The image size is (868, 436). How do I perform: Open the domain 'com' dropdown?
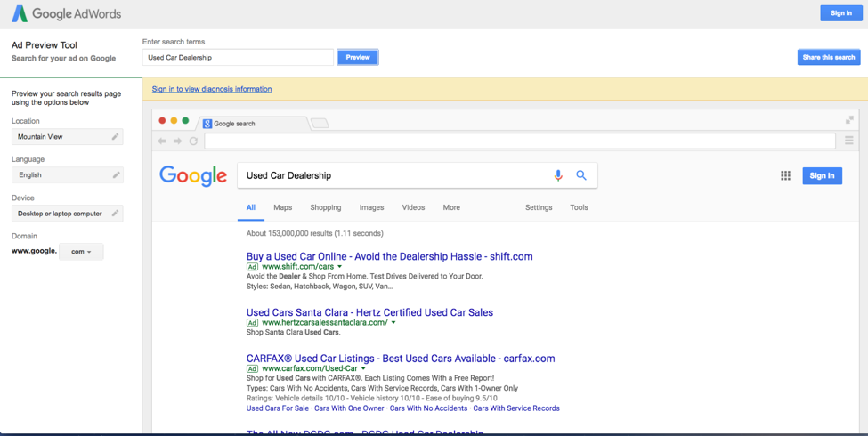81,251
